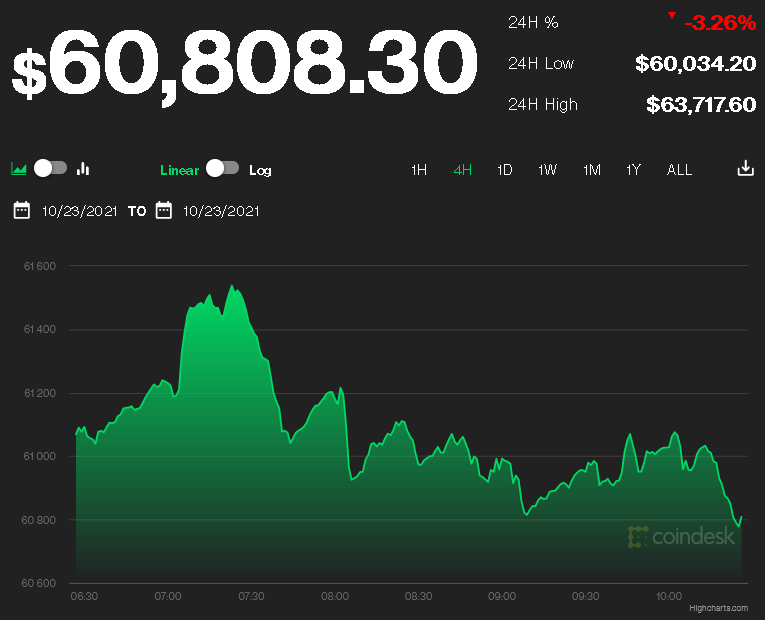Image resolution: width=765 pixels, height=620 pixels.
Task: Click the $63,717.60 24H High value
Action: click(701, 105)
